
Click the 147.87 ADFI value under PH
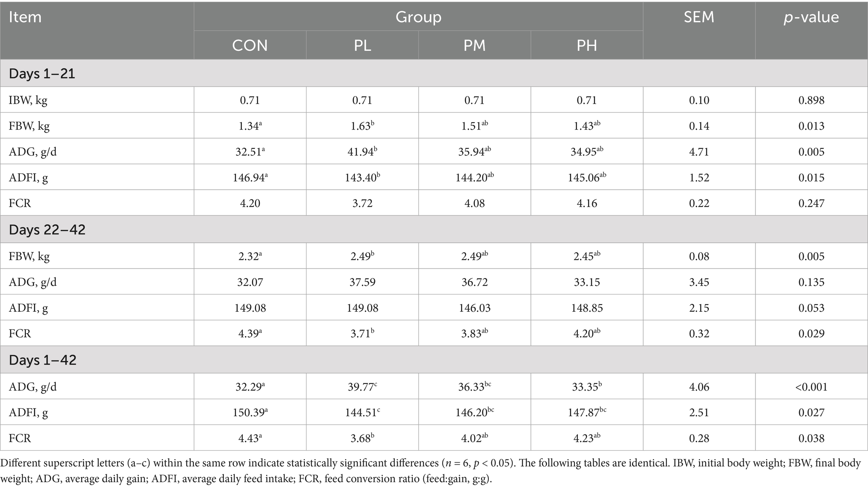587,412
